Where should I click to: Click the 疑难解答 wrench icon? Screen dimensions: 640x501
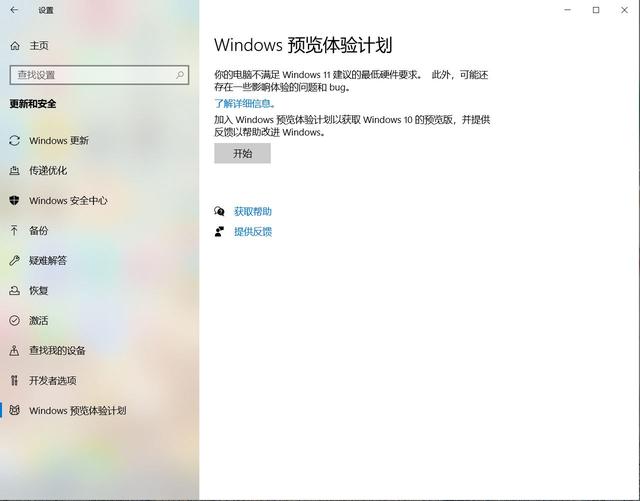[x=14, y=261]
